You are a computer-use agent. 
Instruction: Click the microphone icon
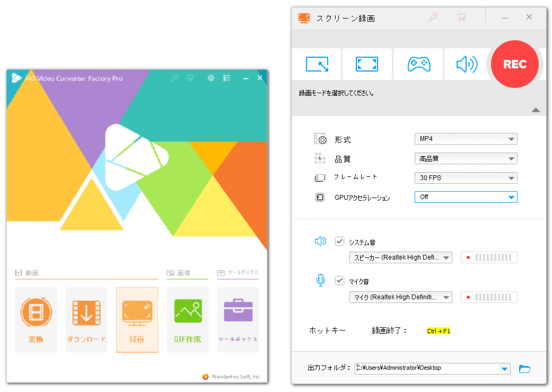point(320,280)
